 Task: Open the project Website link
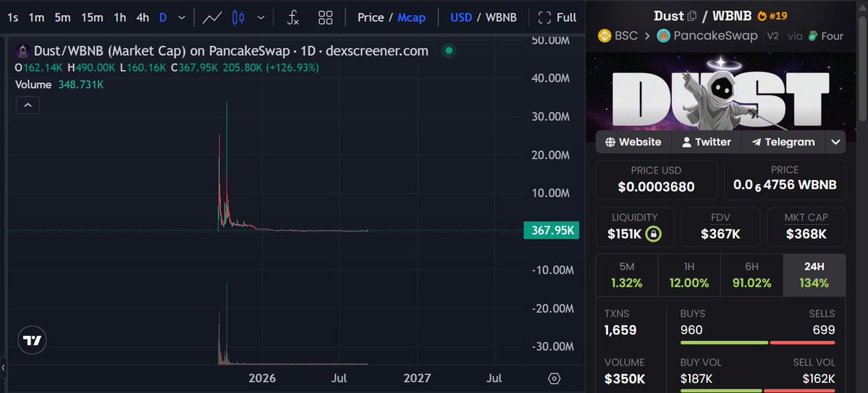[x=633, y=143]
